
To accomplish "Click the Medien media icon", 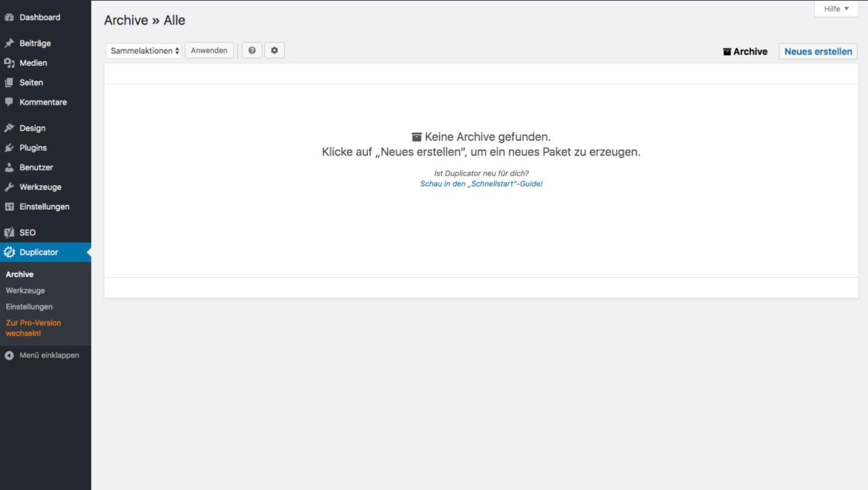I will (x=9, y=63).
